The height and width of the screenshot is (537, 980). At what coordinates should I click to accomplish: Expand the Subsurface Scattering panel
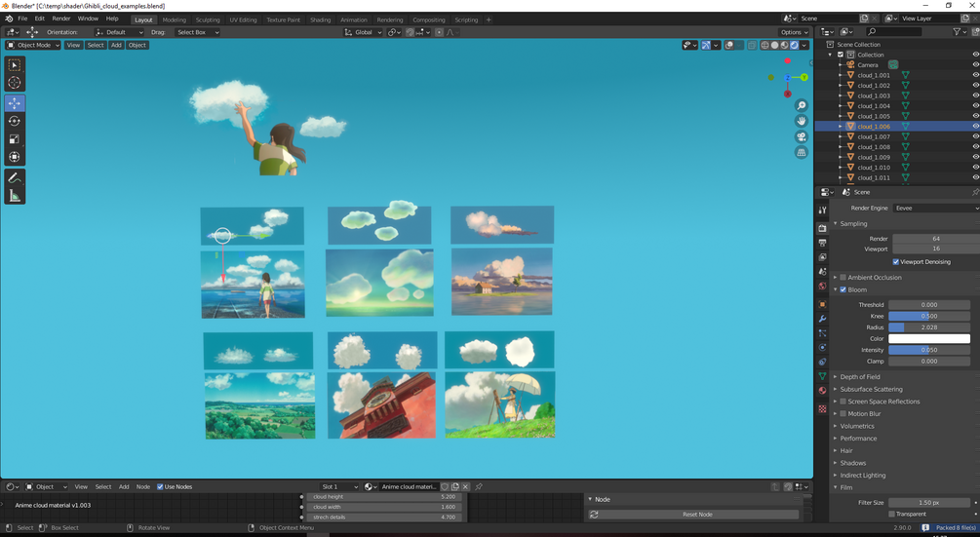[871, 389]
